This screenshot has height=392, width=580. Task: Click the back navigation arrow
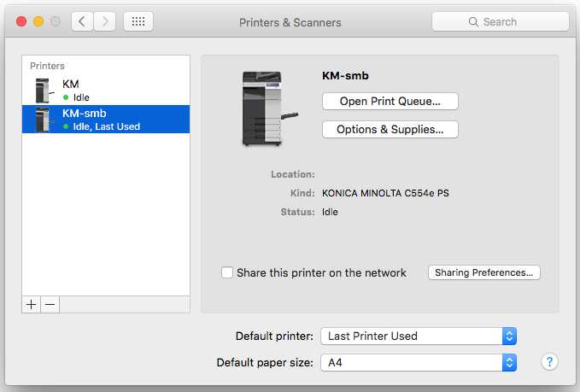click(x=82, y=21)
